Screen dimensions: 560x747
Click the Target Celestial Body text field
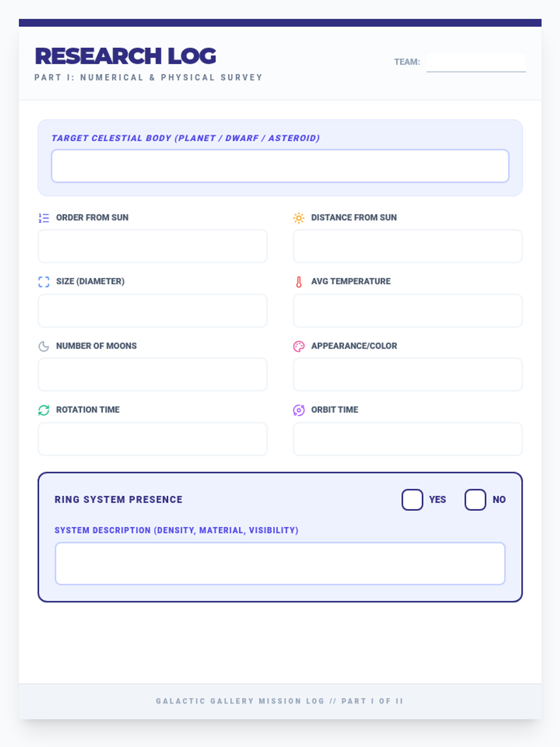pos(280,166)
